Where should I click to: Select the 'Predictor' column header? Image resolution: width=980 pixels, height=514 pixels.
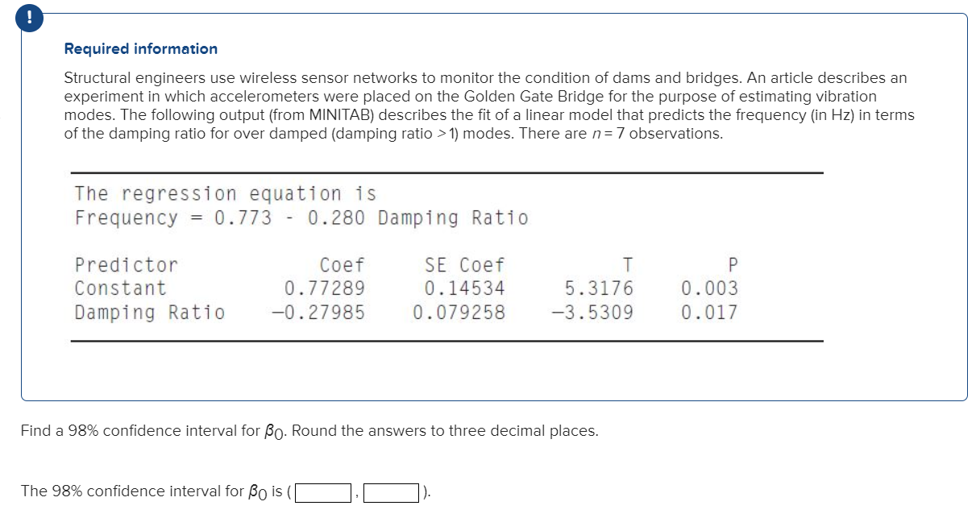point(125,264)
